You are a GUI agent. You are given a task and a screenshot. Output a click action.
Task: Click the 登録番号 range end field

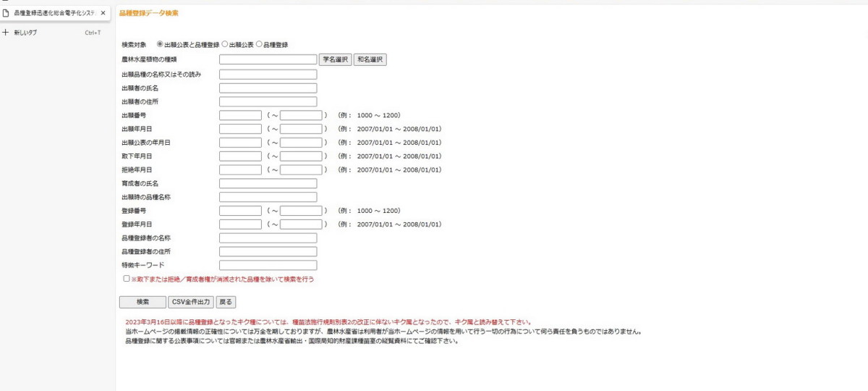click(x=301, y=211)
